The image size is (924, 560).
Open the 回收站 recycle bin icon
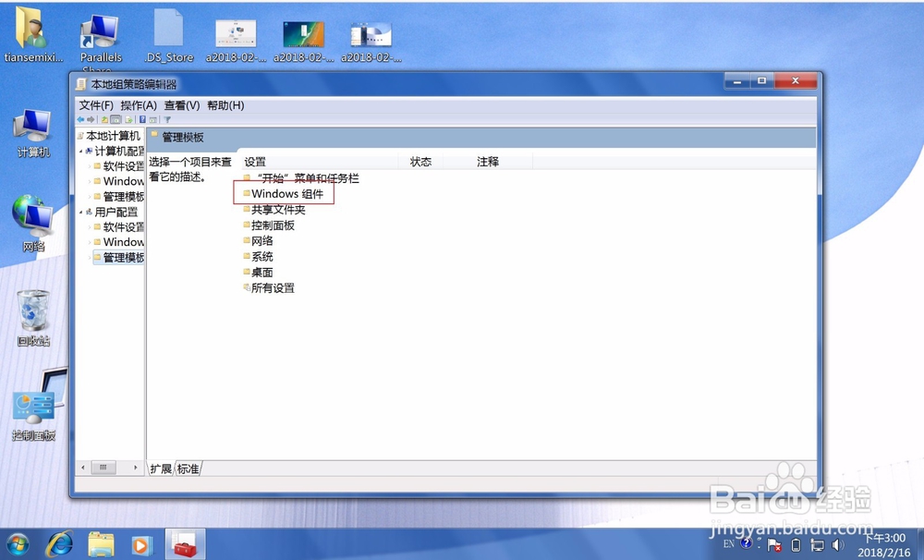click(33, 318)
